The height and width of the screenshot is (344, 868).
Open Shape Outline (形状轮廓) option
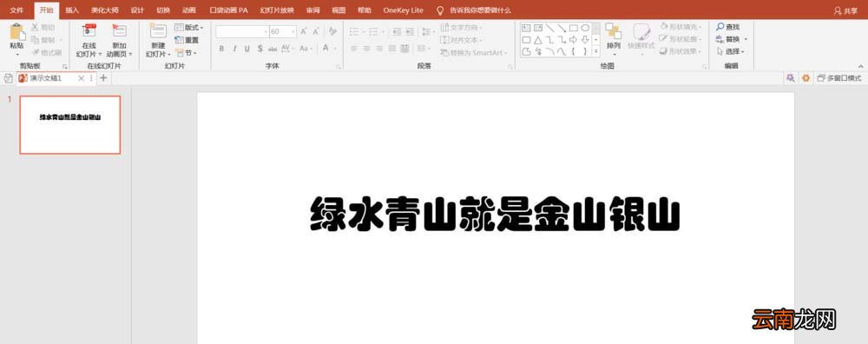tap(681, 39)
